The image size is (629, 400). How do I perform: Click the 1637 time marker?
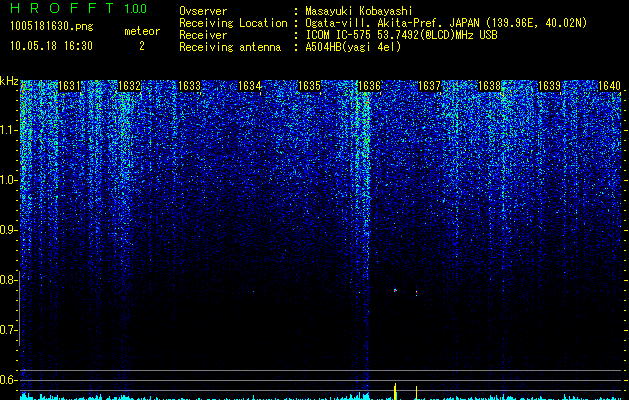[429, 86]
